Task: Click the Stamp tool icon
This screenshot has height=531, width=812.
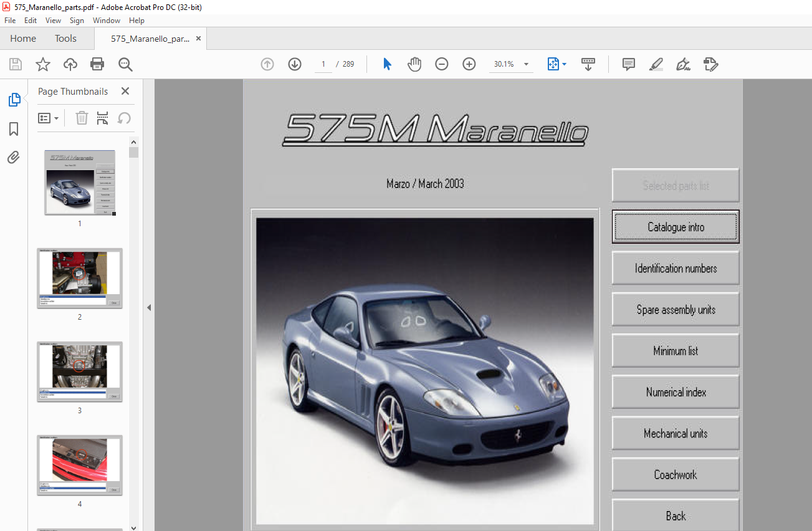Action: click(x=710, y=64)
